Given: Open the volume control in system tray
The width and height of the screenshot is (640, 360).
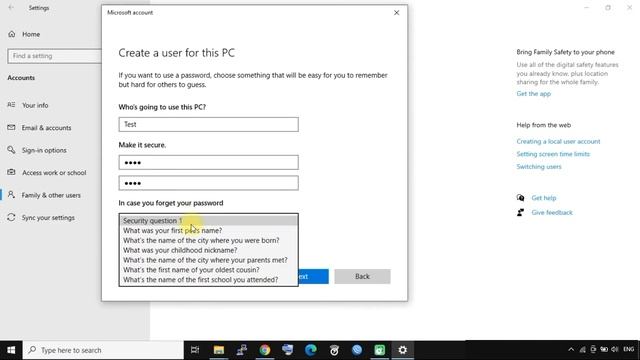Looking at the screenshot, I should pos(614,350).
